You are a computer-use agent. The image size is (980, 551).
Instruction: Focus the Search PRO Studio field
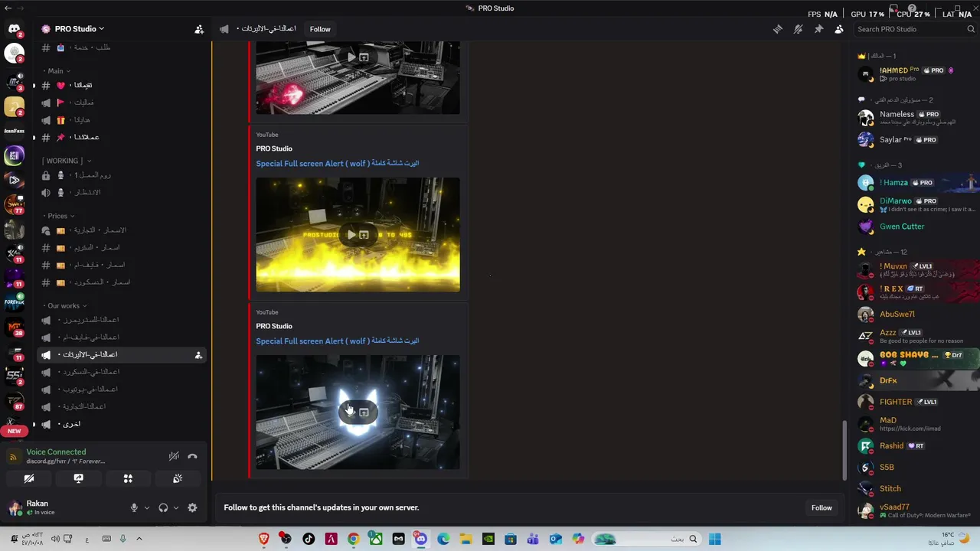coord(911,29)
